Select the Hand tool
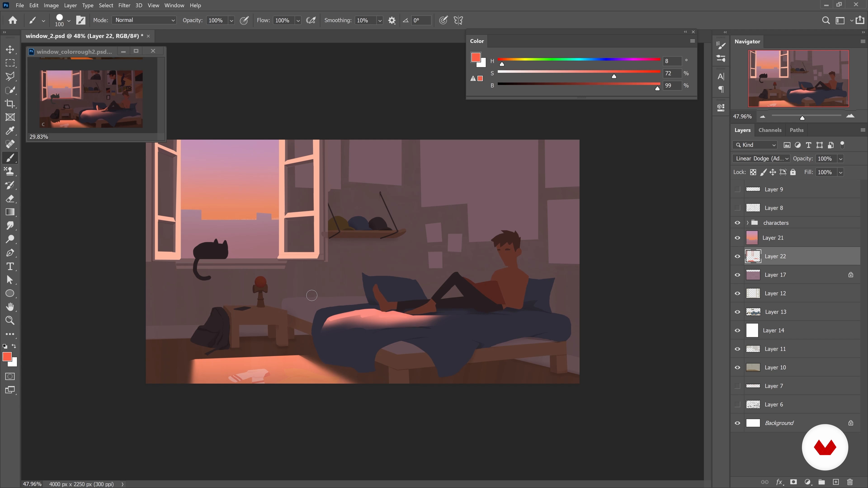 pos(10,307)
